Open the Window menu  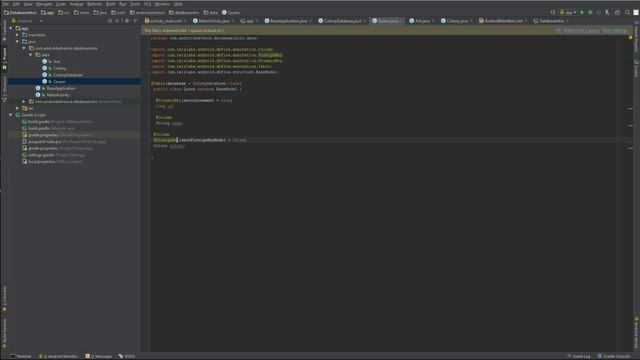click(162, 4)
